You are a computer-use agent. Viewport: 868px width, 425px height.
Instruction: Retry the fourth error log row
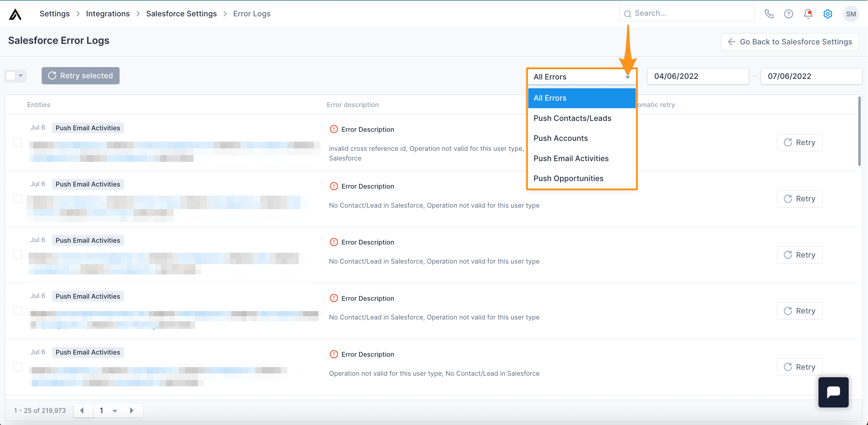point(799,311)
